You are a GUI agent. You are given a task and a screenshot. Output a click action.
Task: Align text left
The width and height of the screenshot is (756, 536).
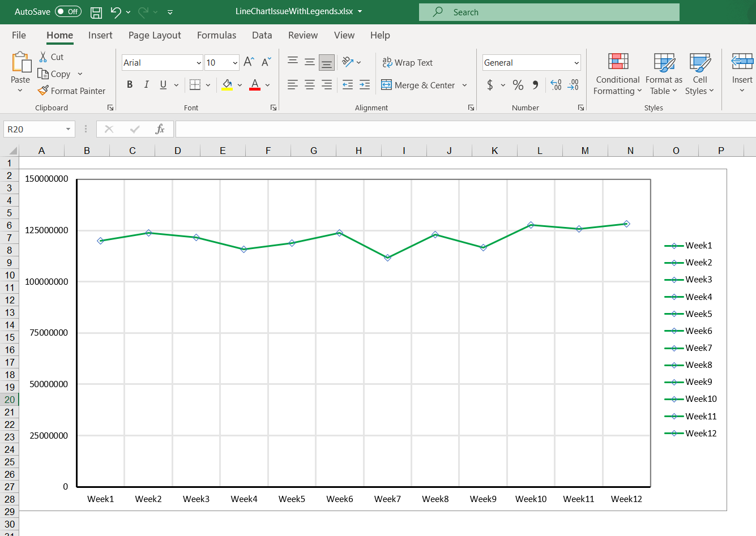pyautogui.click(x=293, y=85)
